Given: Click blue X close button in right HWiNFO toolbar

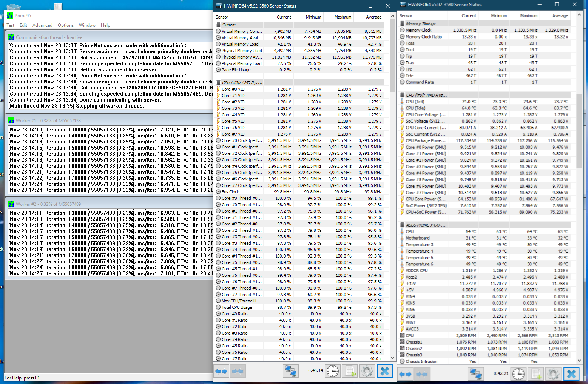Looking at the screenshot, I should click(571, 374).
